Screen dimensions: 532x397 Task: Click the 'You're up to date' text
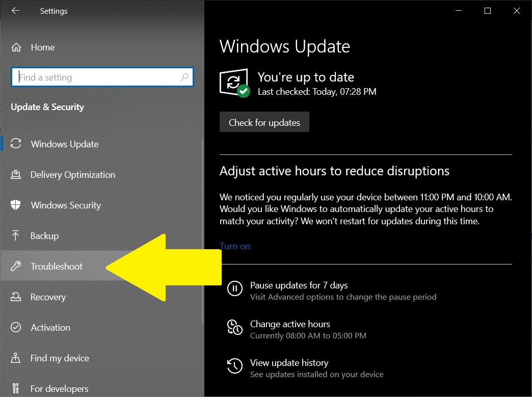click(306, 77)
